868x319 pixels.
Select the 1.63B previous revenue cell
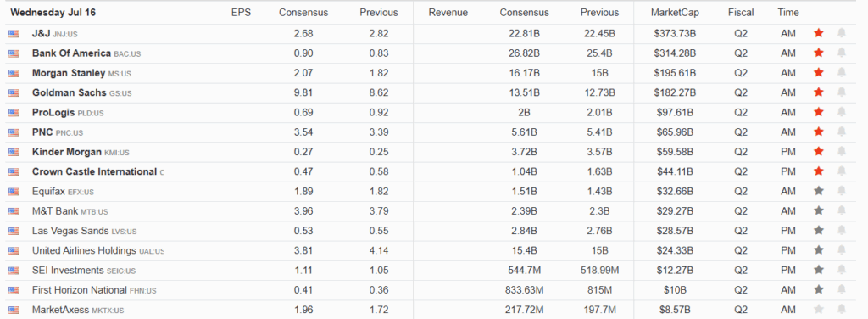click(599, 171)
